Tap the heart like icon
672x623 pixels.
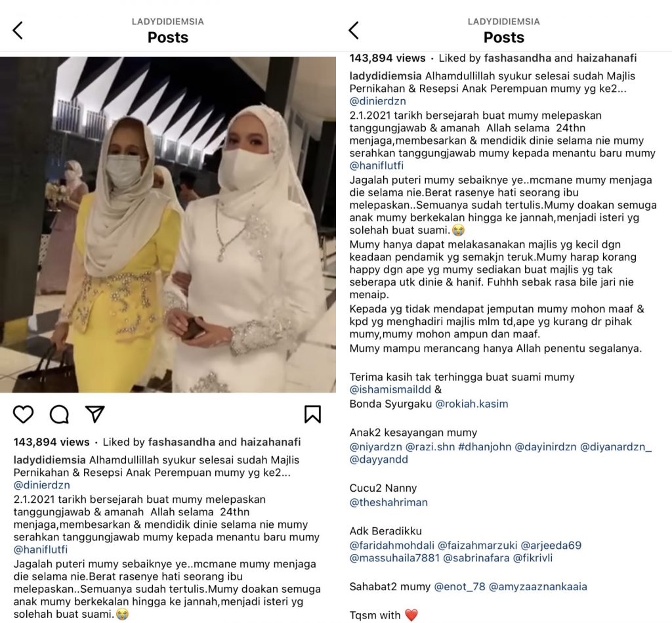(23, 414)
